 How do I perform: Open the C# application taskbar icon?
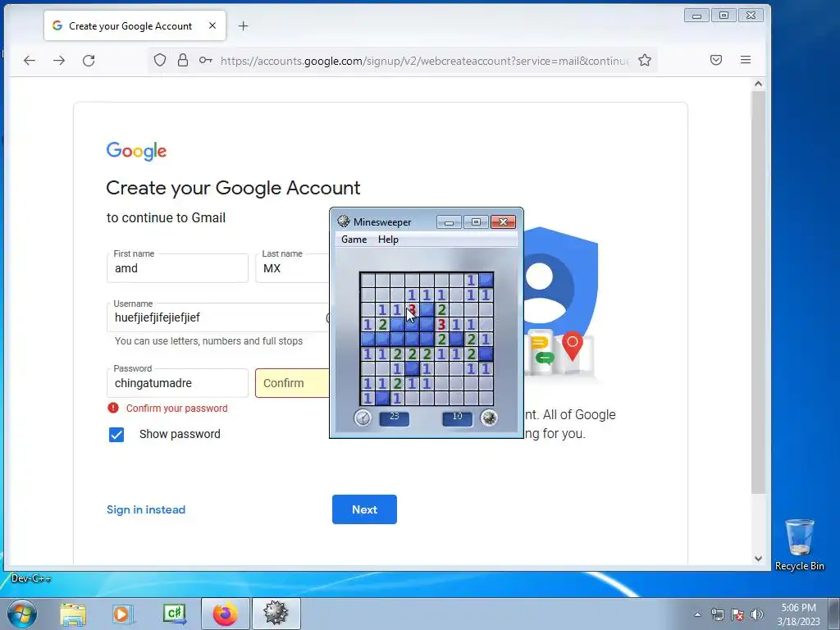(174, 614)
